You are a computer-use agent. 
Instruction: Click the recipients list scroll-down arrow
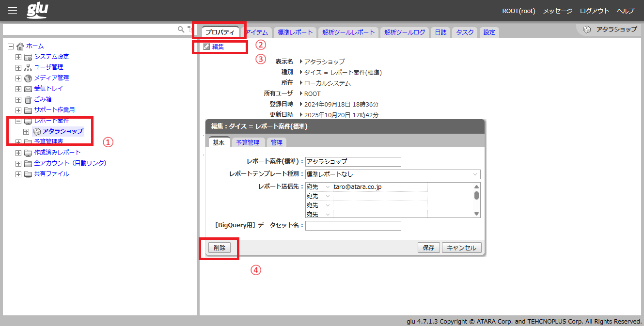(476, 214)
